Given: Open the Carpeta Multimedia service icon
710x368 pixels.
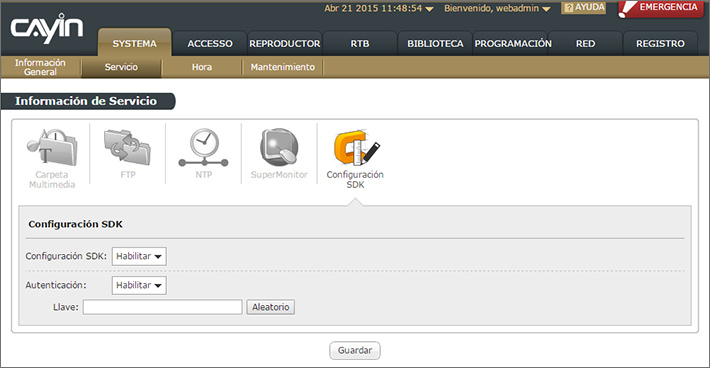Looking at the screenshot, I should [52, 158].
